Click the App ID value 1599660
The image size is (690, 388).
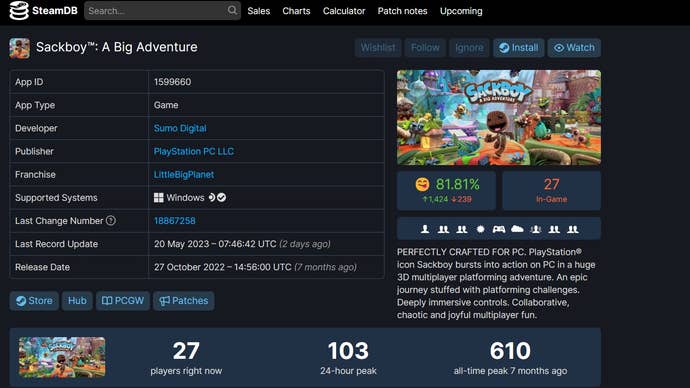click(172, 82)
